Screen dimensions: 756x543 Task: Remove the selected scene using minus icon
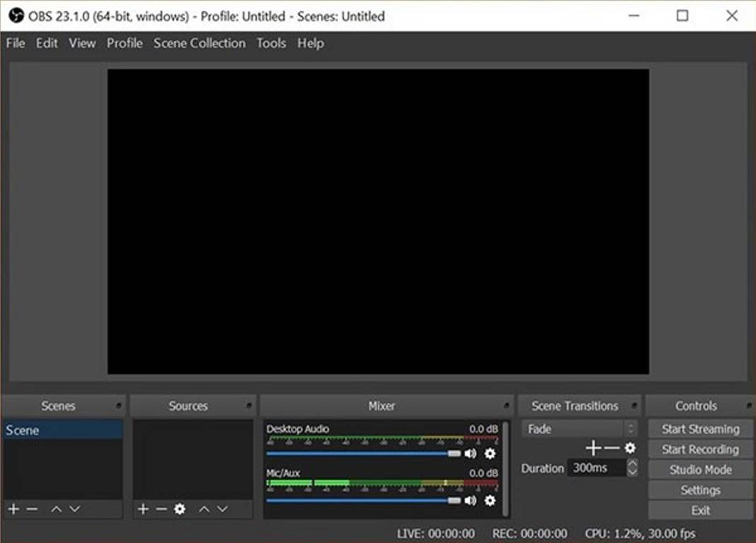(x=30, y=509)
